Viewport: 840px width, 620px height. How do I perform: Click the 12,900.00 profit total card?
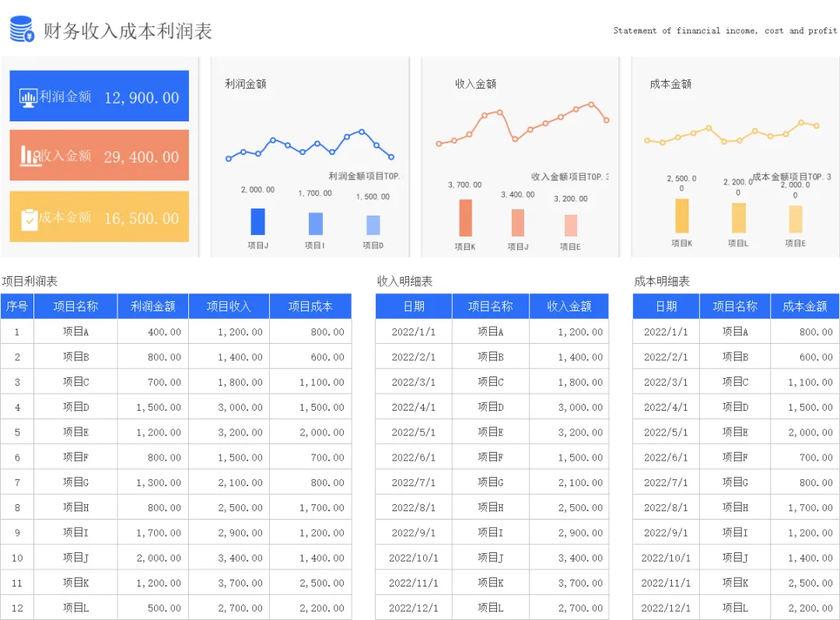99,96
